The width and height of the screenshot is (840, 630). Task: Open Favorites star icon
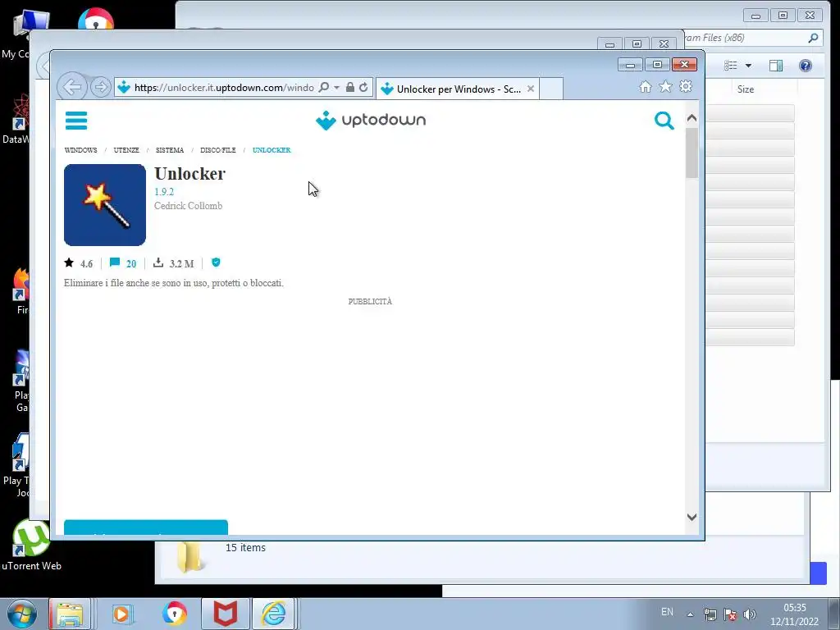665,87
